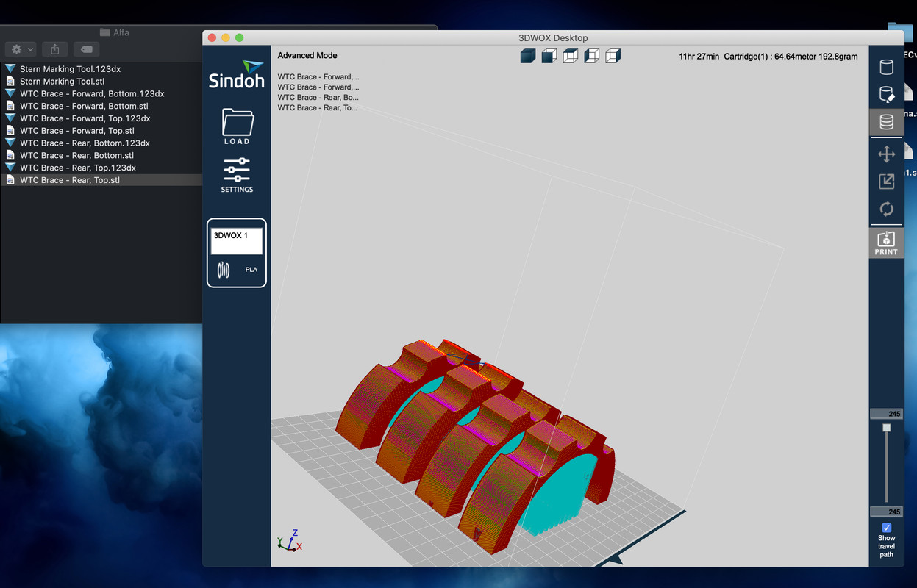The height and width of the screenshot is (588, 917).
Task: Click the bottom layer value field 245
Action: tap(886, 512)
